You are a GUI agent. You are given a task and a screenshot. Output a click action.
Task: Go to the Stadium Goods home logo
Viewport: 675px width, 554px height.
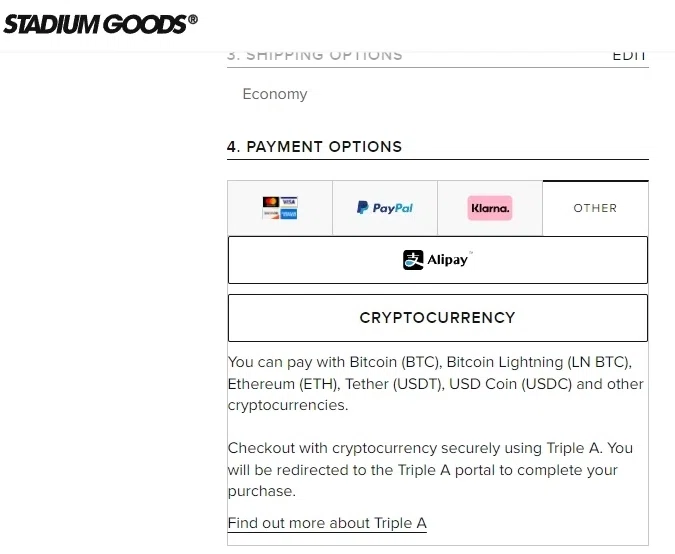tap(100, 24)
